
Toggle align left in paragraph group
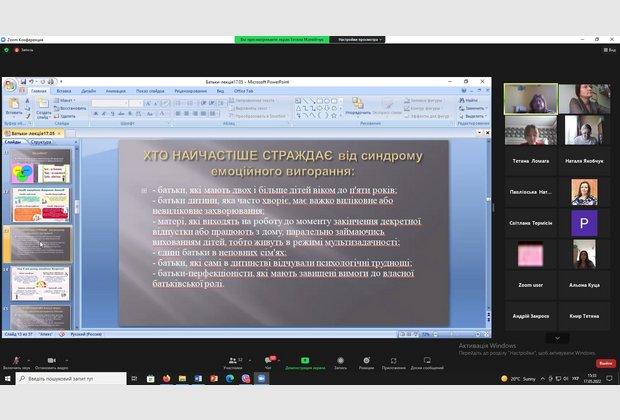[178, 114]
